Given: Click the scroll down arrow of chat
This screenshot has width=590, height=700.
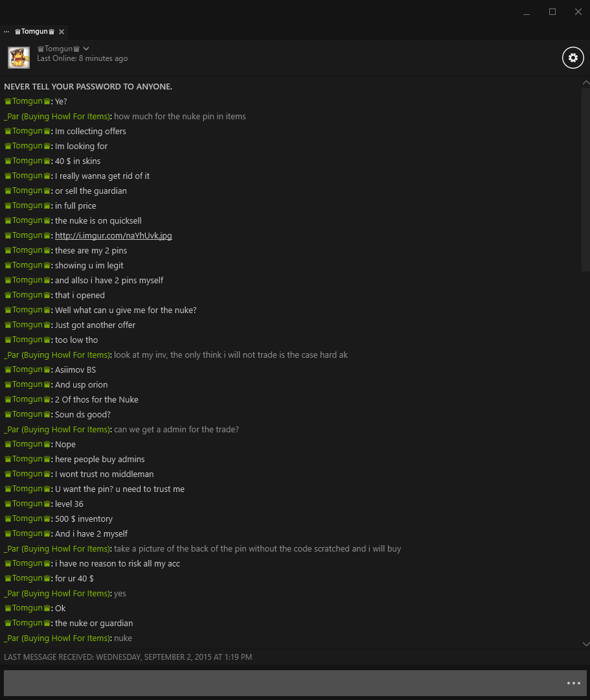Looking at the screenshot, I should (x=586, y=644).
